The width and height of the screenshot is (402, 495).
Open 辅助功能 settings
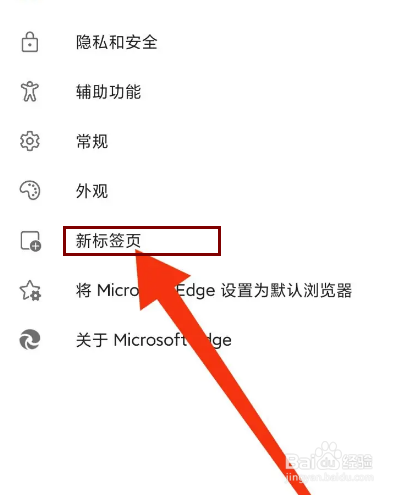(108, 92)
